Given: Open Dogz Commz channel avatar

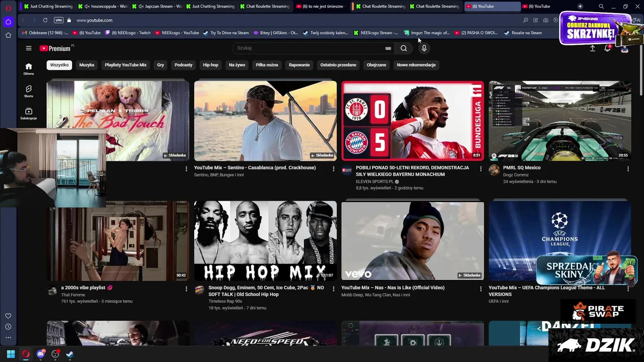Looking at the screenshot, I should click(494, 170).
